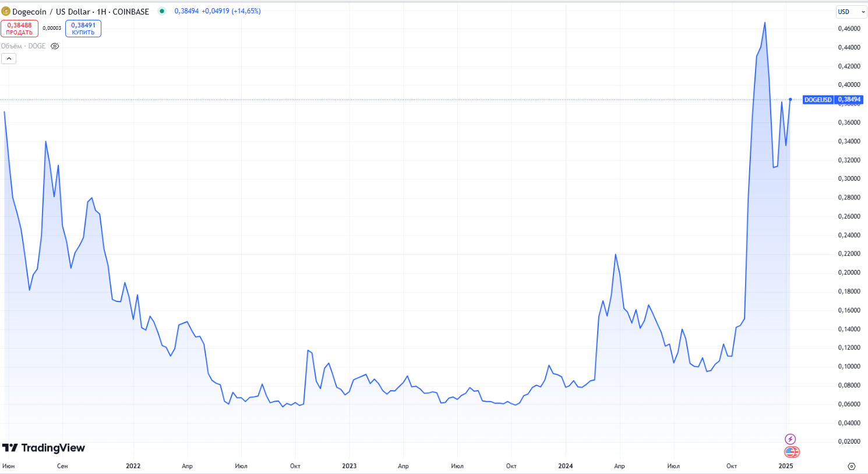Image resolution: width=868 pixels, height=474 pixels.
Task: Toggle visibility of Объём DOGE indicator
Action: coord(55,46)
